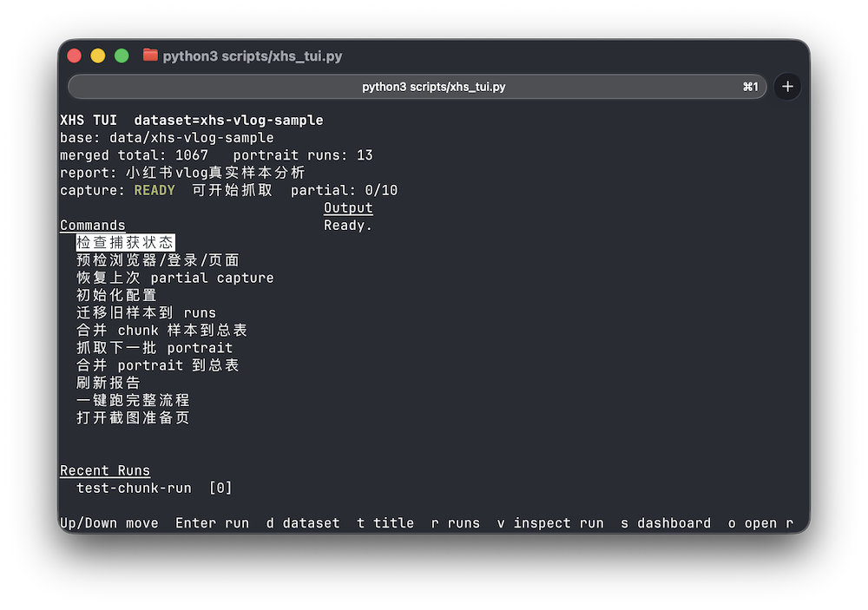Image resolution: width=868 pixels, height=610 pixels.
Task: Click the Recent Runs heading
Action: coord(105,470)
